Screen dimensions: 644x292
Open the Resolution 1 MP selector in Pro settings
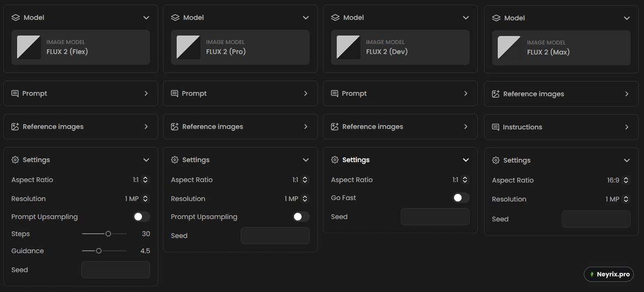[296, 199]
